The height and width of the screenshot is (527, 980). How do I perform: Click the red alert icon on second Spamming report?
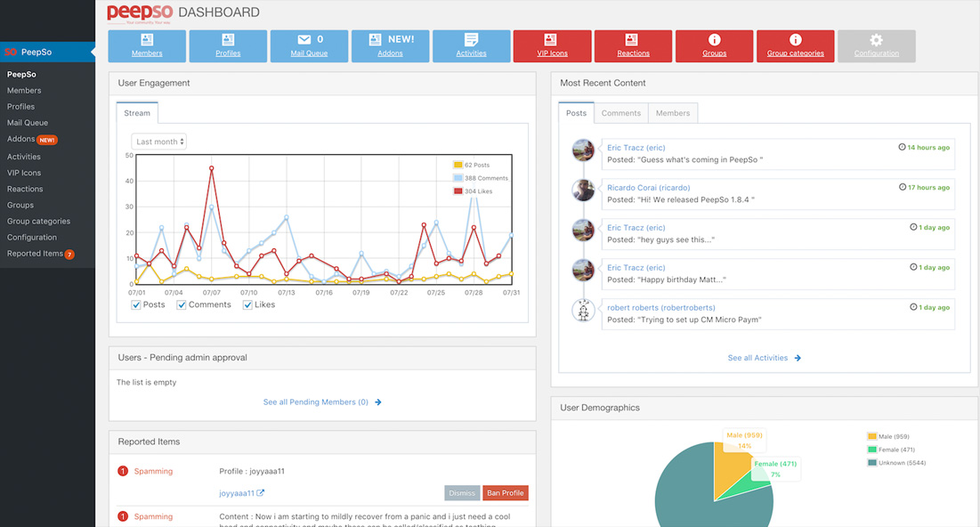click(x=123, y=516)
